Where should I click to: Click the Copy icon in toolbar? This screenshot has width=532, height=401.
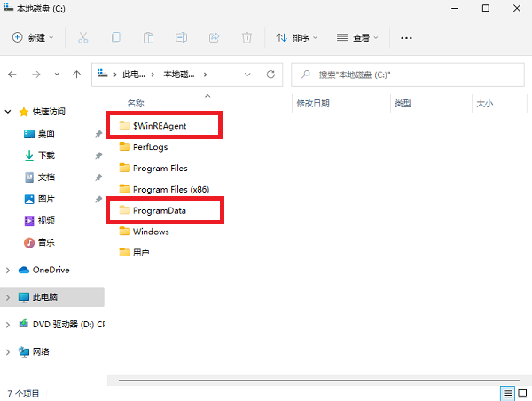click(x=115, y=37)
